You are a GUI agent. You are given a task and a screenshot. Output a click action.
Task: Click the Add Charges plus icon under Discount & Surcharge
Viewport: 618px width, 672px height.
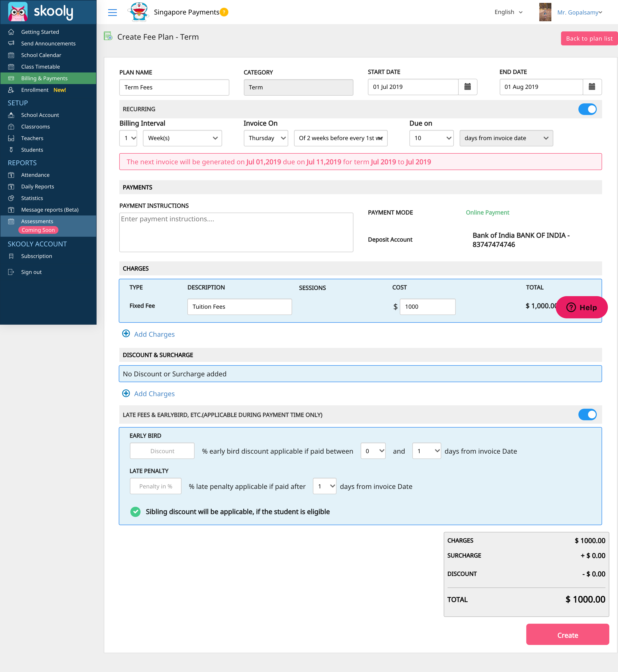point(125,393)
